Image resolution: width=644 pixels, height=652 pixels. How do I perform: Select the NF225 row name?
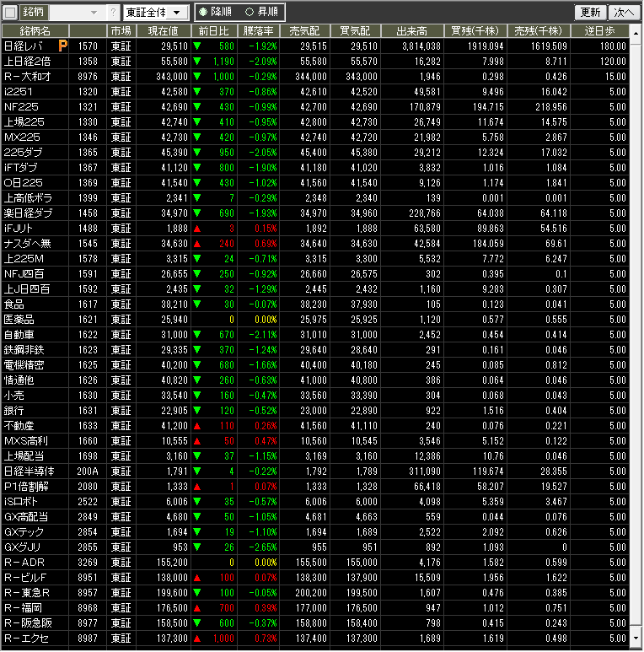click(x=21, y=107)
